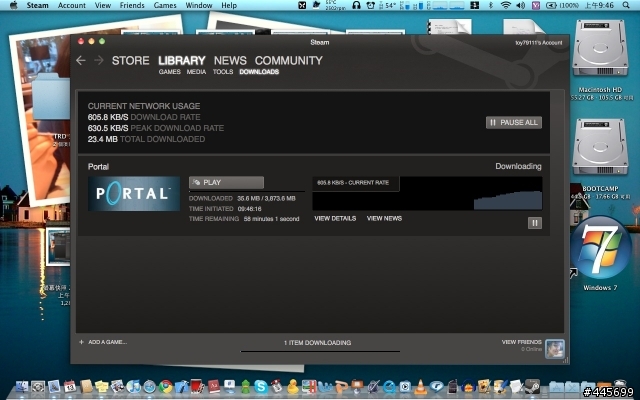Switch to the TOOLS sub-tab
Viewport: 640px width, 400px height.
tap(223, 72)
